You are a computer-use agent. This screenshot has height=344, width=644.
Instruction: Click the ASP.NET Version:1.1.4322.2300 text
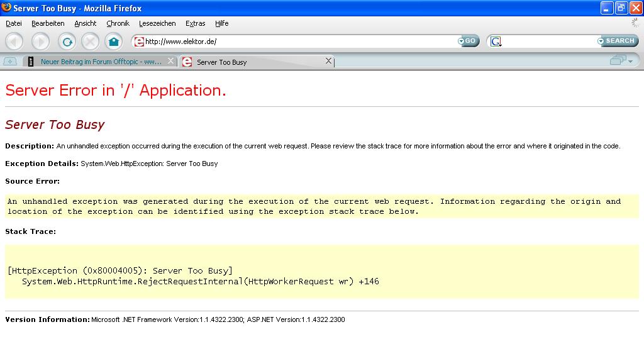click(x=296, y=319)
